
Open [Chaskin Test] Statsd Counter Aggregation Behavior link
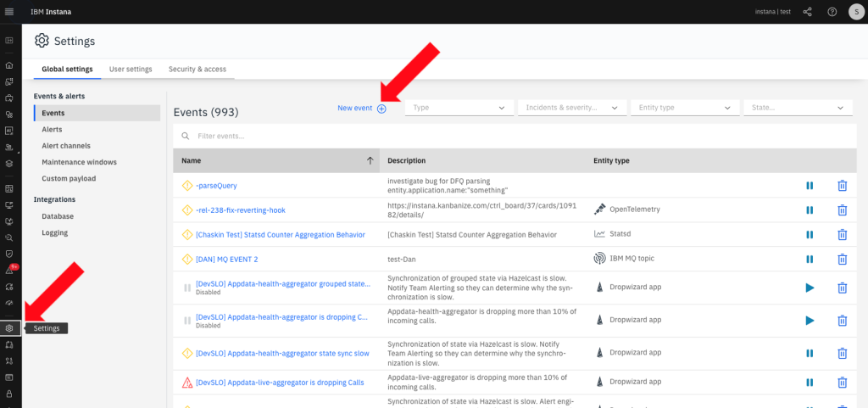(x=280, y=235)
